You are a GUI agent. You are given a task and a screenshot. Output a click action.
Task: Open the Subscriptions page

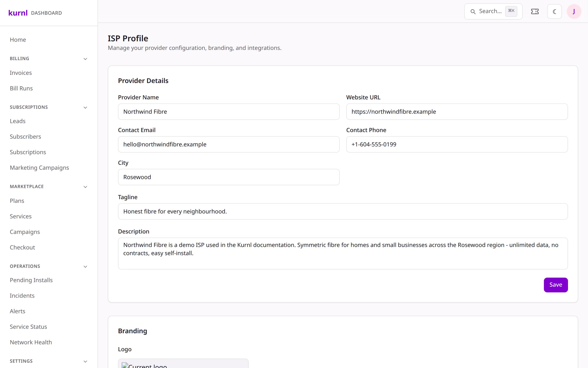pos(28,152)
